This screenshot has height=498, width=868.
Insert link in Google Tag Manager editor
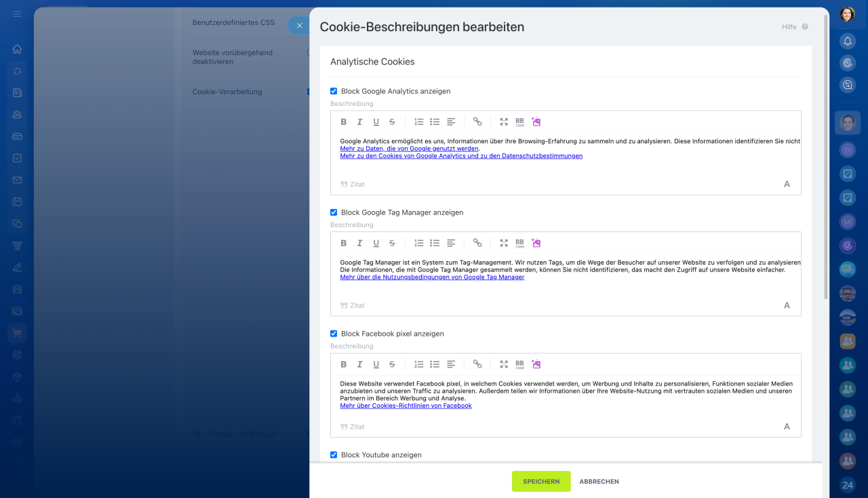pyautogui.click(x=477, y=243)
